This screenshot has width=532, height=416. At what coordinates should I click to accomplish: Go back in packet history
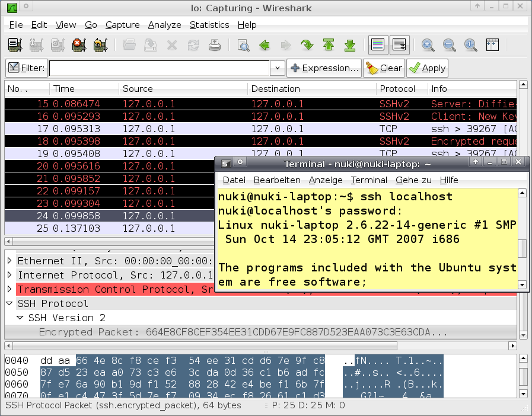265,45
